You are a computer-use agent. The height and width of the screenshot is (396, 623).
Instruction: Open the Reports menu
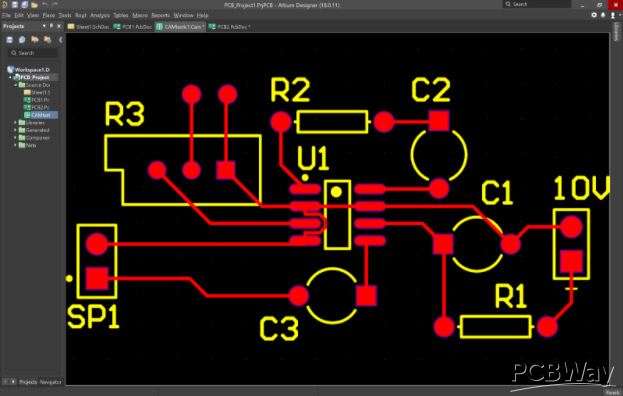161,15
